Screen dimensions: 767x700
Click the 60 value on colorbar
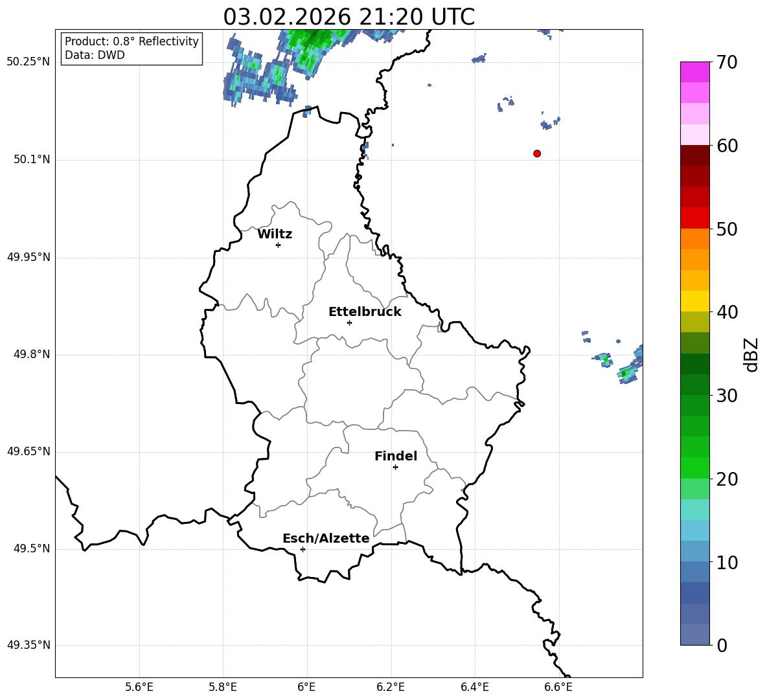point(727,146)
